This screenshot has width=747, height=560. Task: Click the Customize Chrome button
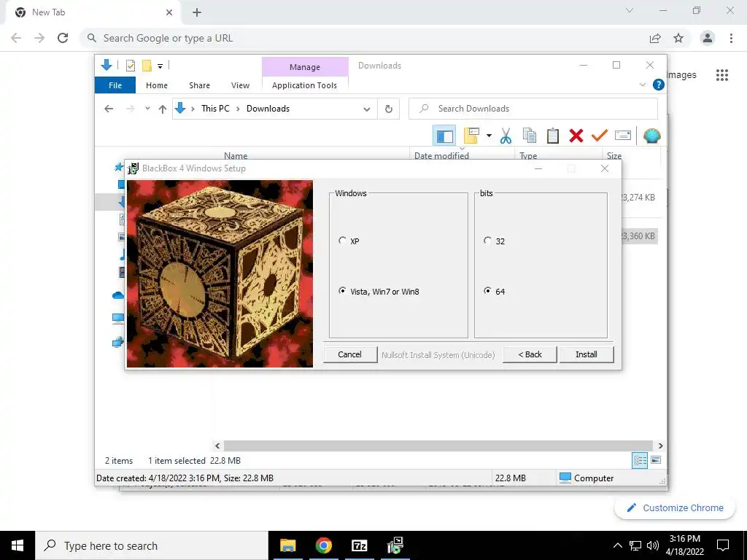(675, 507)
